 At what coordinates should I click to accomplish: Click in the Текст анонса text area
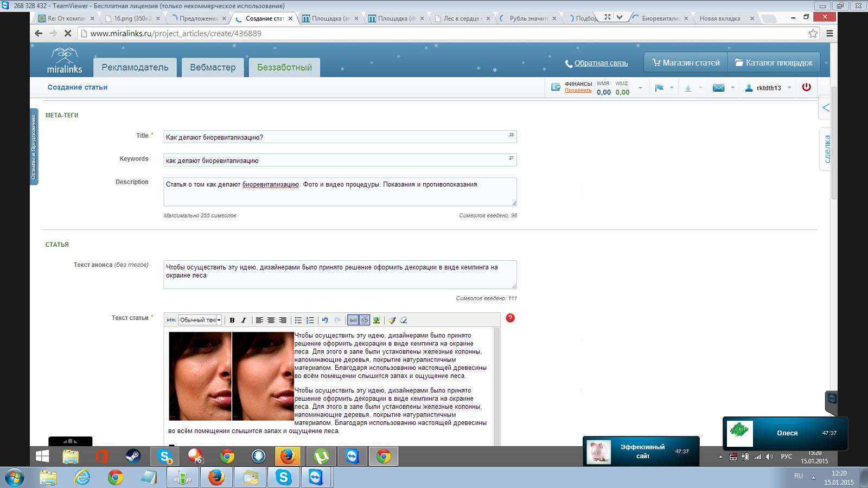tap(340, 275)
